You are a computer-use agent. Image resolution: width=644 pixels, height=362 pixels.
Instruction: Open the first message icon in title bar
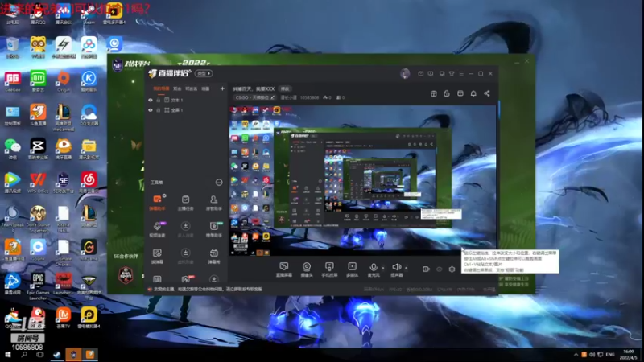[420, 74]
